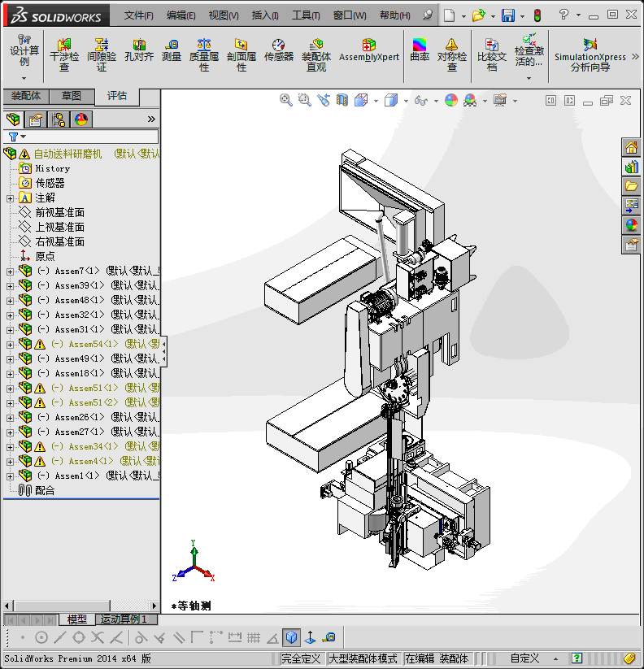Expand the Assem54<1> component
Screen dimensions: 644x669
tap(10, 345)
